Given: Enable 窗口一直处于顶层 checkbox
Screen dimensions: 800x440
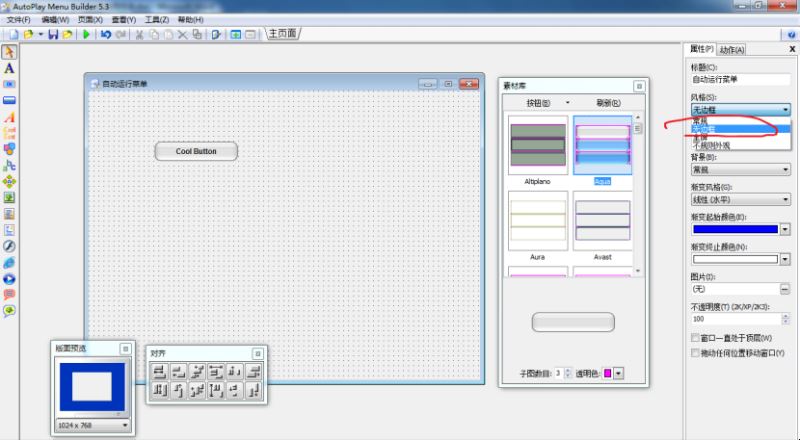Looking at the screenshot, I should pyautogui.click(x=695, y=338).
